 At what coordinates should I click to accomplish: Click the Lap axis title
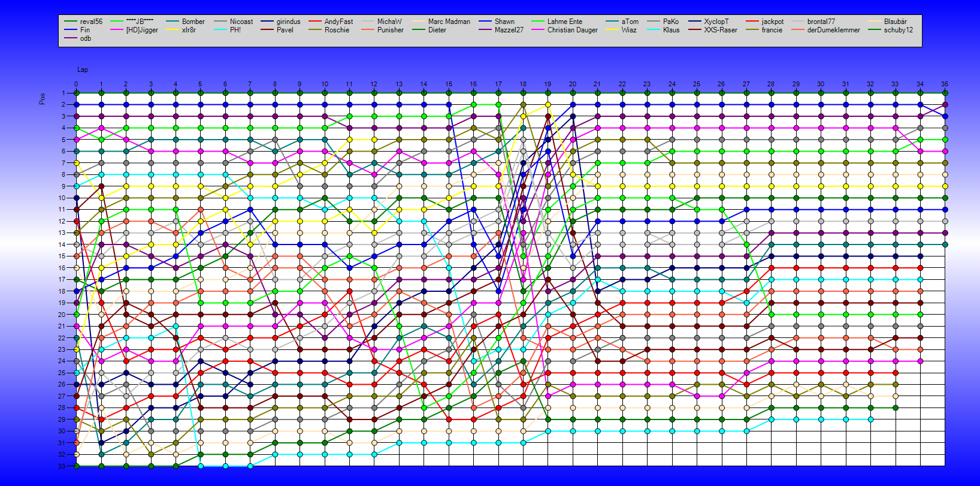(83, 70)
